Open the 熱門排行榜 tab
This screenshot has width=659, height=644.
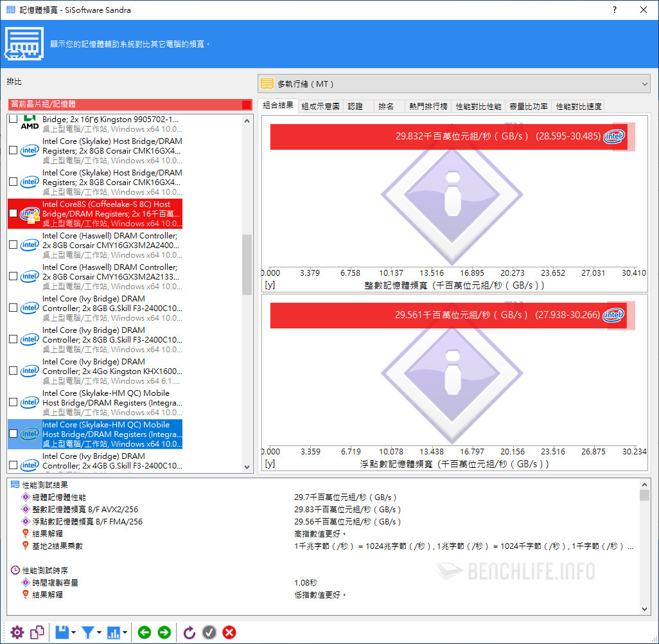pyautogui.click(x=428, y=107)
